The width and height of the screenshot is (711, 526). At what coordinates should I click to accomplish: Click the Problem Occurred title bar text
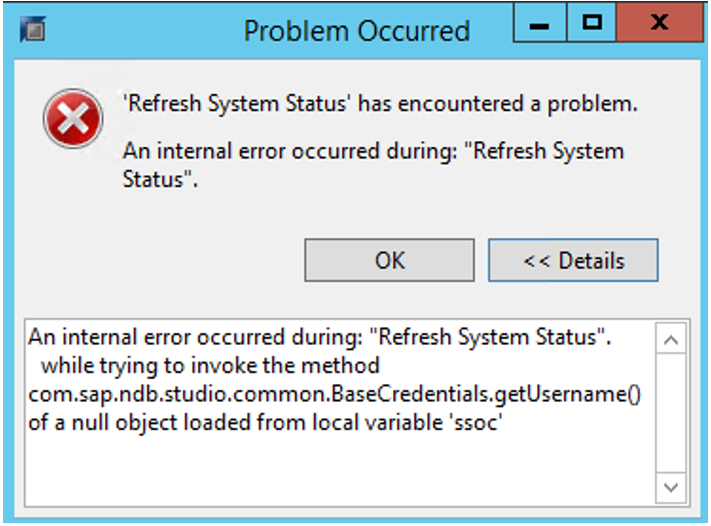[356, 31]
